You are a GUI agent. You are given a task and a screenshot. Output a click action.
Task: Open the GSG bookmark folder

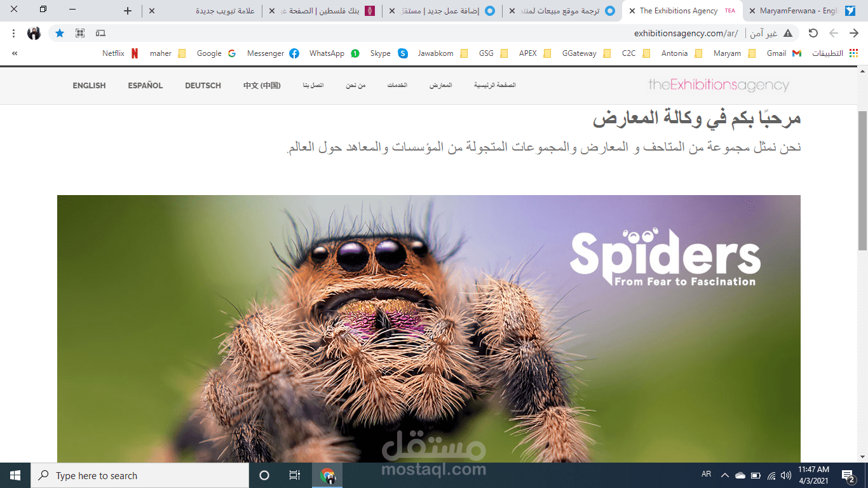(x=493, y=53)
